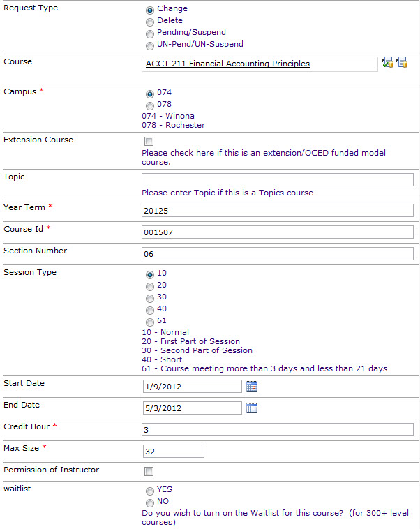Viewport: 420px width, 529px height.
Task: Click the '078 - Rochester' description text
Action: coord(174,125)
